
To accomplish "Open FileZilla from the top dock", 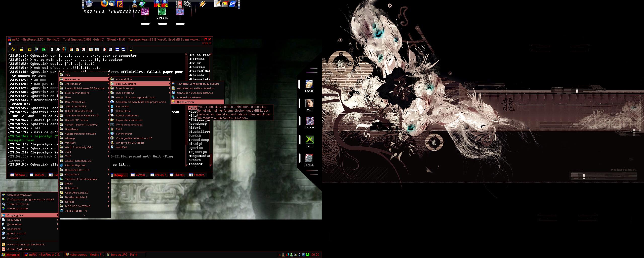I will (120, 4).
